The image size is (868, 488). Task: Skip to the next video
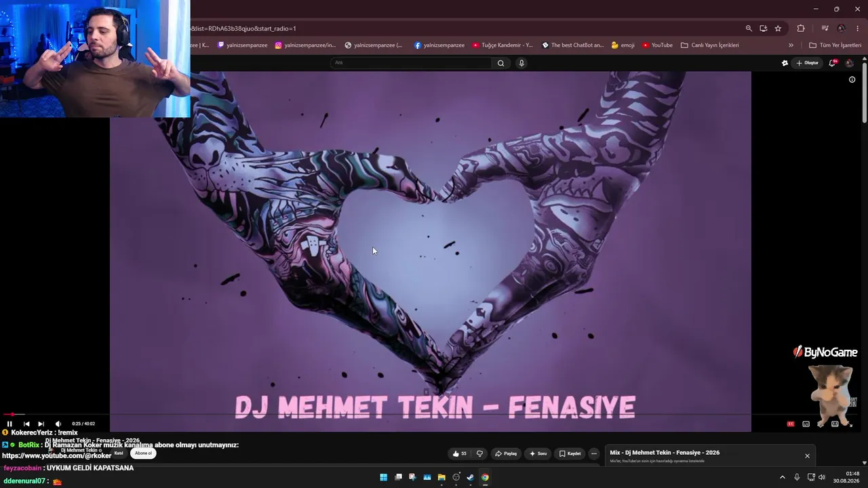pos(41,424)
